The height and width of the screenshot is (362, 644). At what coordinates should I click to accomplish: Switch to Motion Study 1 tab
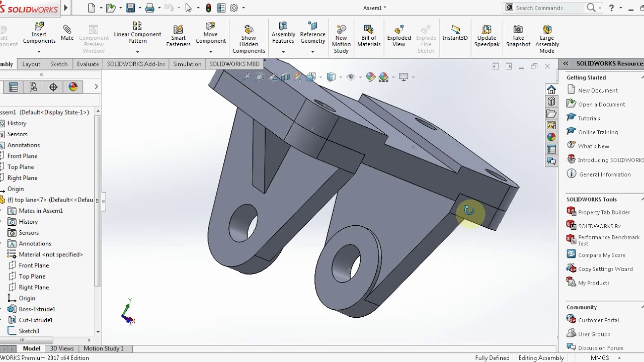pyautogui.click(x=103, y=348)
